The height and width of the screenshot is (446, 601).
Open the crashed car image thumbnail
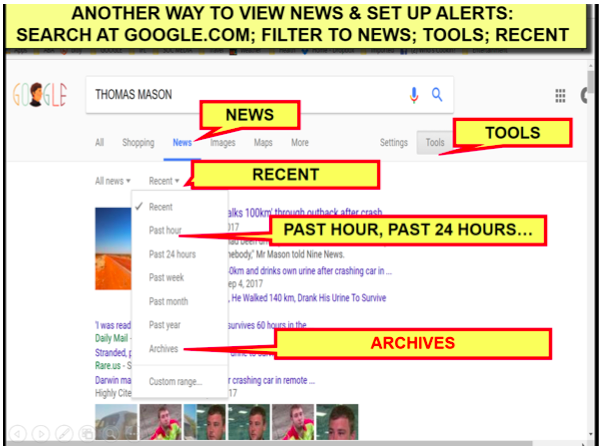click(116, 422)
